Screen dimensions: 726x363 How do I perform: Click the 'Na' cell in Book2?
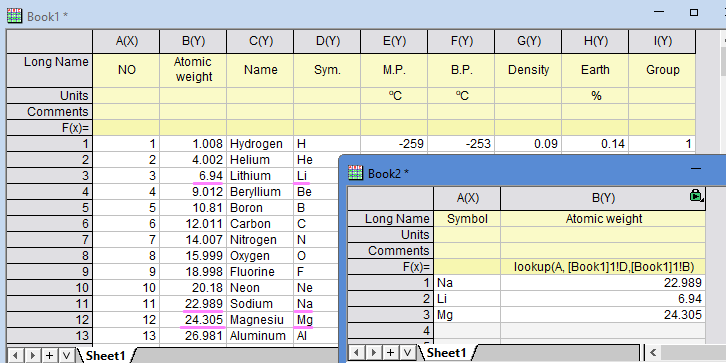[x=467, y=283]
